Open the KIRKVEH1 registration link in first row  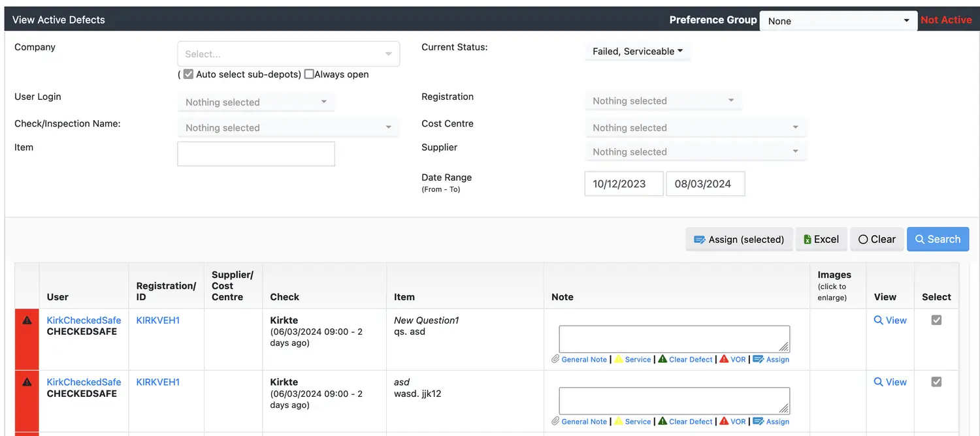click(157, 320)
